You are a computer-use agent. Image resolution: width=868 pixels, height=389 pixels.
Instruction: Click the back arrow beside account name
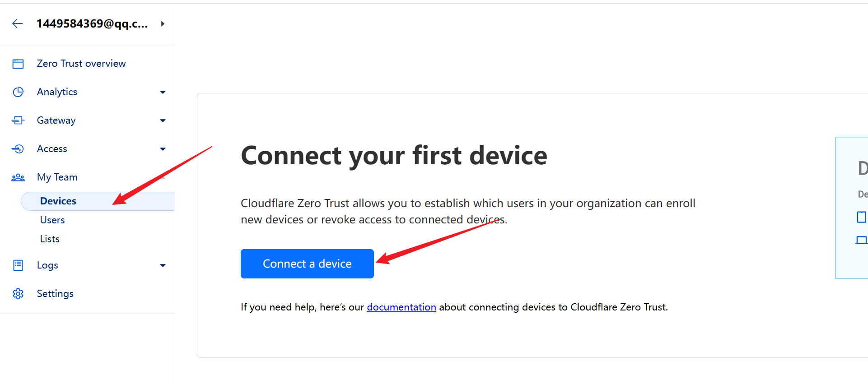pyautogui.click(x=18, y=23)
